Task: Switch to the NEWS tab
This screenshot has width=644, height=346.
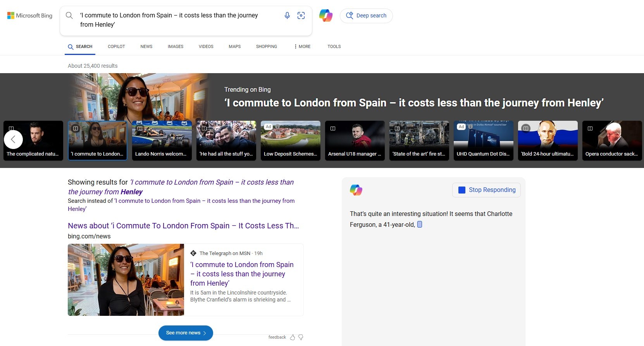Action: click(x=146, y=46)
